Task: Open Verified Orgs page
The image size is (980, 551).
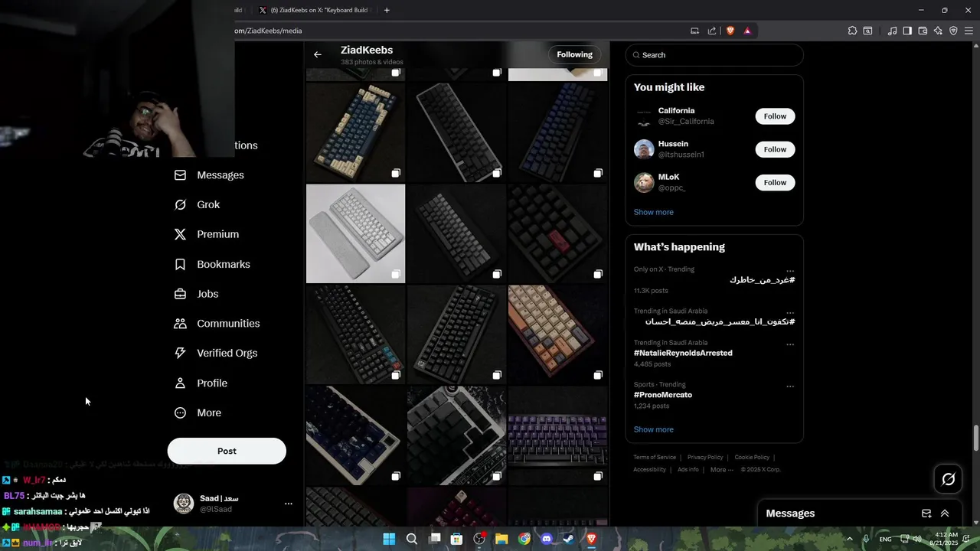Action: (x=215, y=354)
